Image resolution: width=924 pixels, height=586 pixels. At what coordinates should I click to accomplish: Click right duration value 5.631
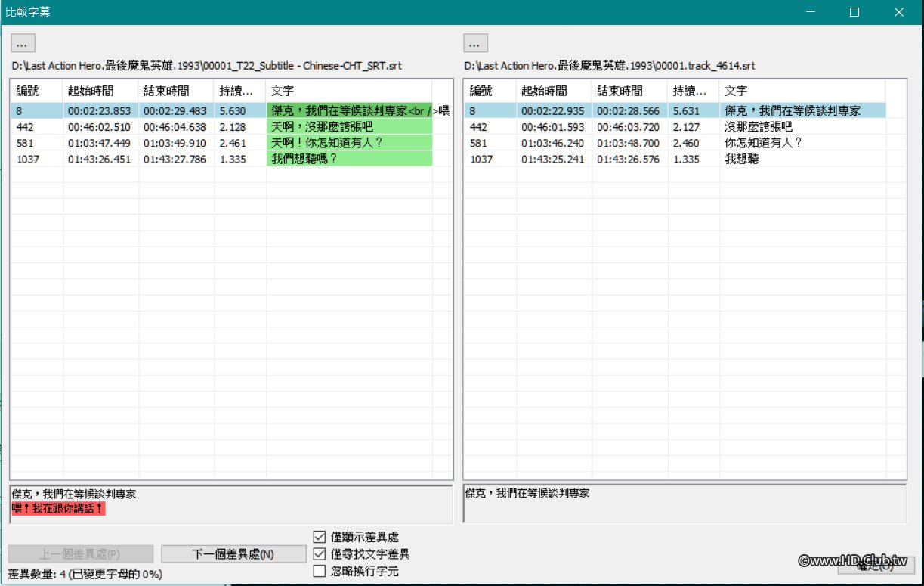tap(686, 110)
